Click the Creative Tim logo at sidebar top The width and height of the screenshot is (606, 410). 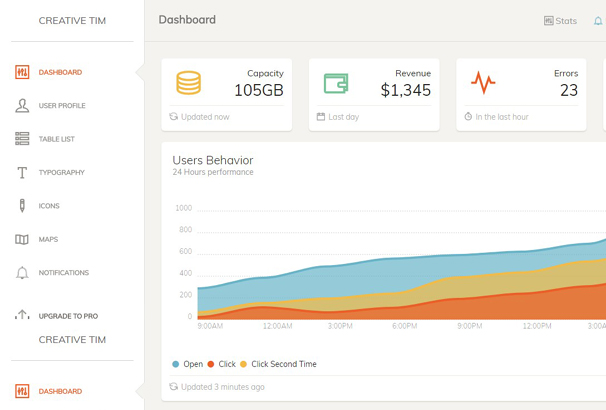point(72,20)
